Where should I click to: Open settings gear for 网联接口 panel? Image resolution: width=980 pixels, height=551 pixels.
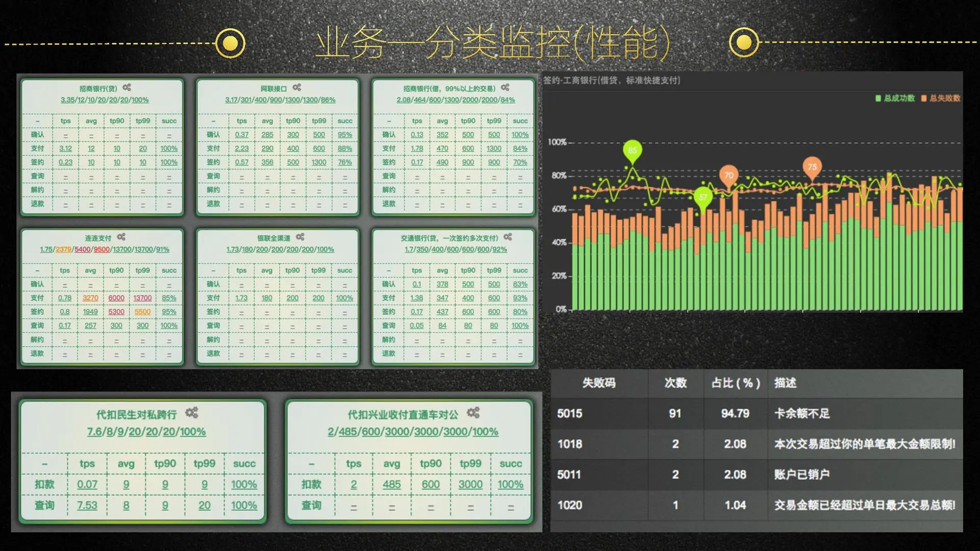(x=297, y=88)
